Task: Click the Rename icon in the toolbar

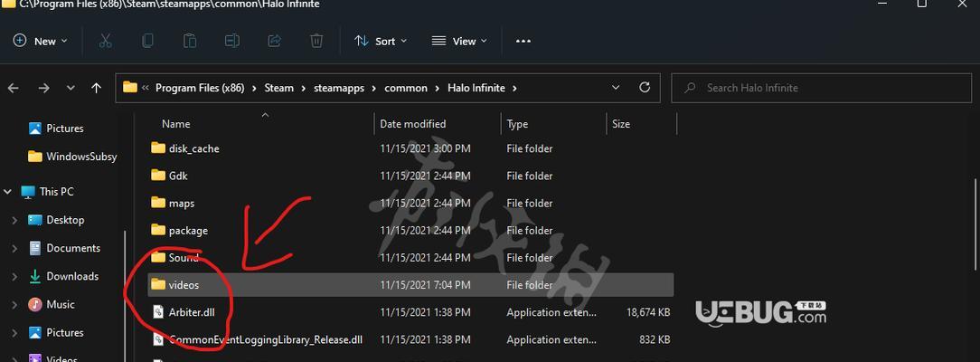Action: tap(231, 42)
